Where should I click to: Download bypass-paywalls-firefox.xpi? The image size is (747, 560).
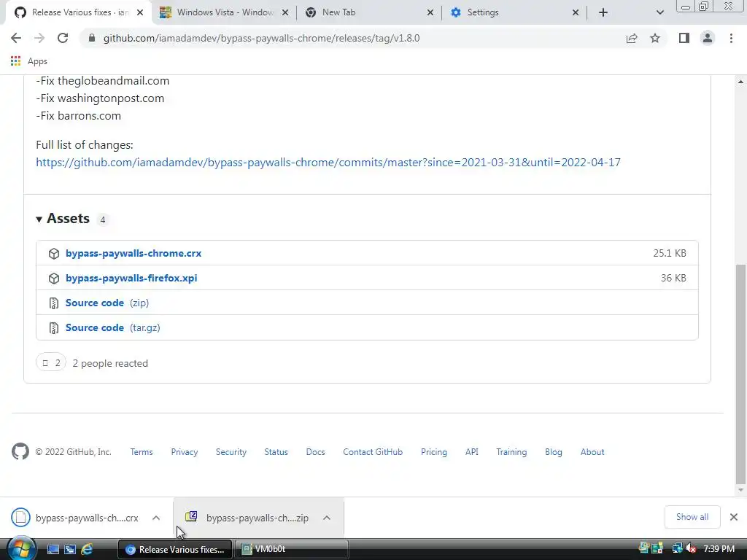click(x=131, y=278)
